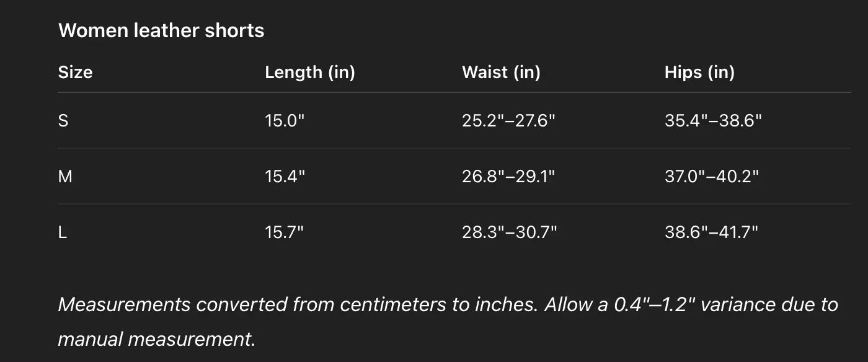Click the 'Women leather shorts' table title

[161, 30]
